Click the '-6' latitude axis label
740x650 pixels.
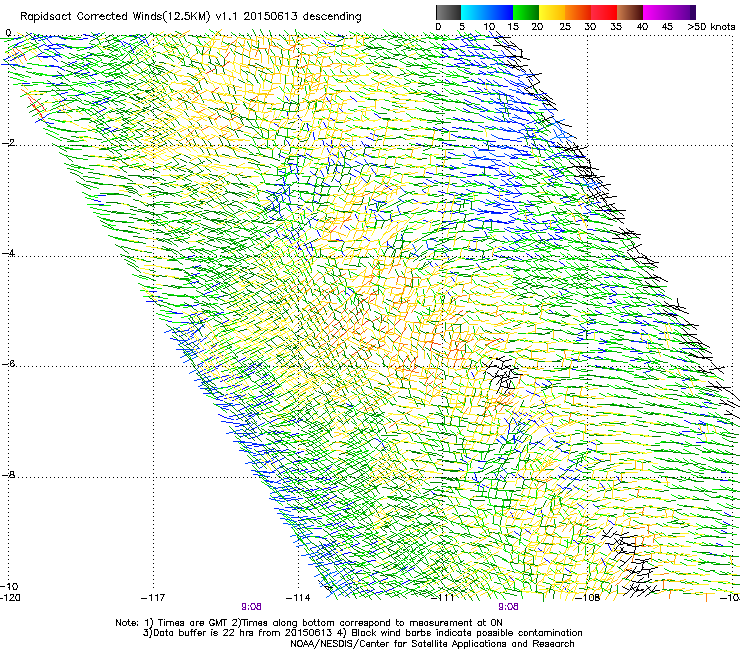point(8,363)
